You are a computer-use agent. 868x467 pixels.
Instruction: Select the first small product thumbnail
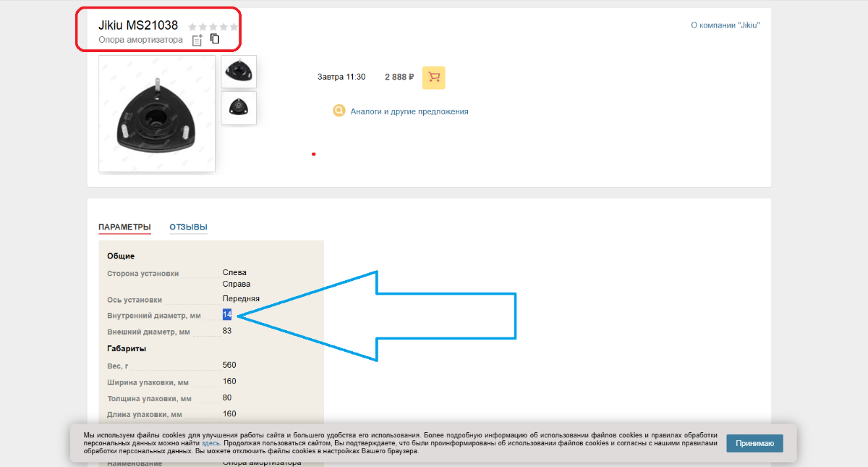point(239,72)
